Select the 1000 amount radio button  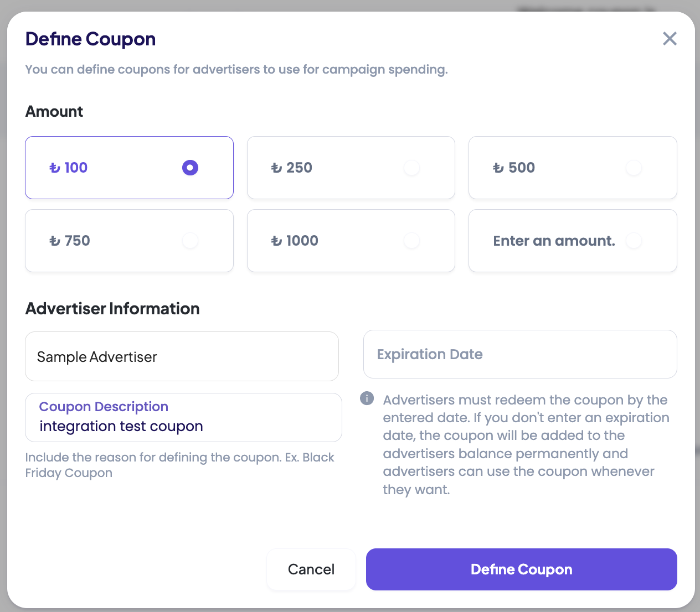pos(411,241)
